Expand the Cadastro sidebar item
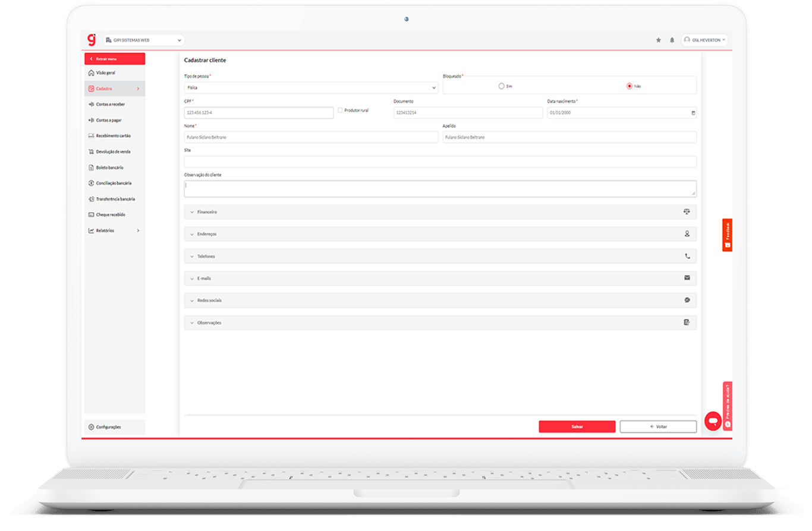Viewport: 812px width, 531px height. [115, 88]
